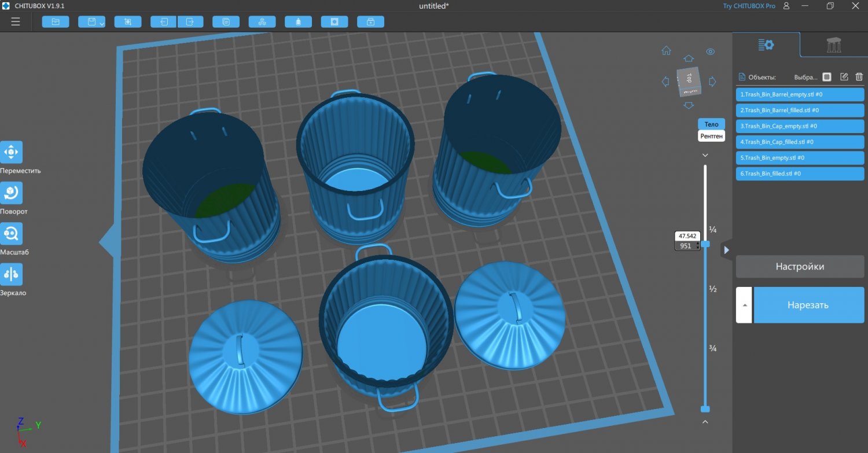Open a model file using the folder icon
This screenshot has height=453, width=868.
pos(55,21)
